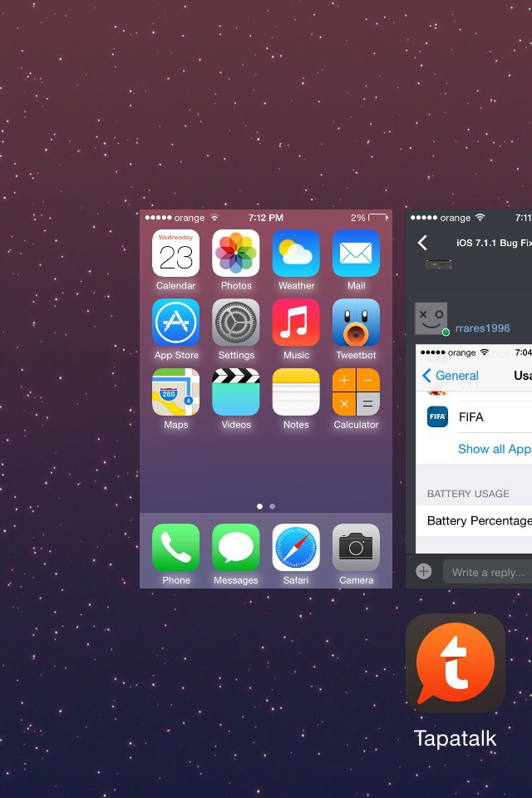The image size is (532, 798).
Task: Tap the 2% battery percentage text
Action: pos(358,218)
